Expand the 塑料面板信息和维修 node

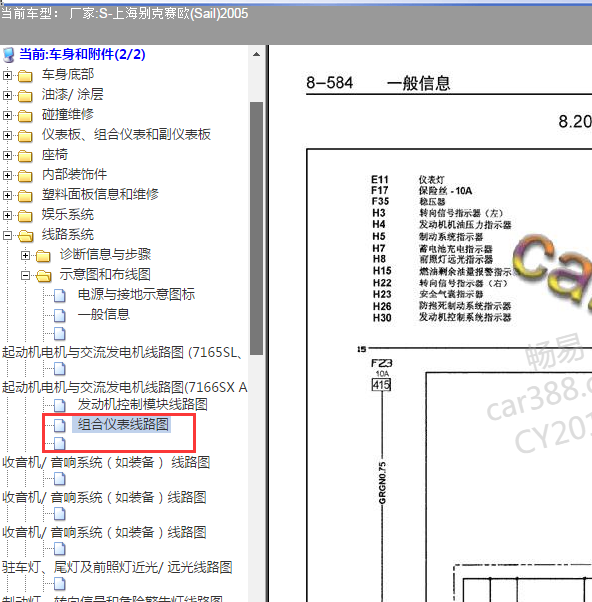point(7,195)
